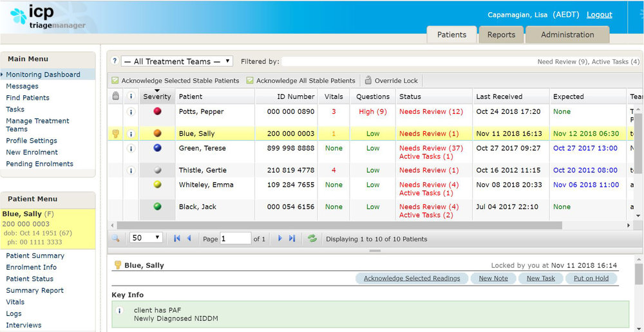
Task: Select patient name Whiteley, Emma
Action: pos(206,185)
